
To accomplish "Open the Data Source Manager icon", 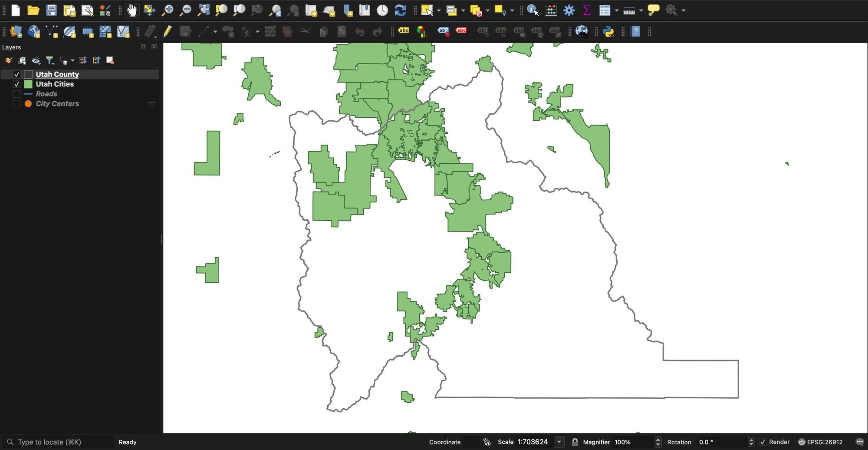I will click(x=16, y=31).
